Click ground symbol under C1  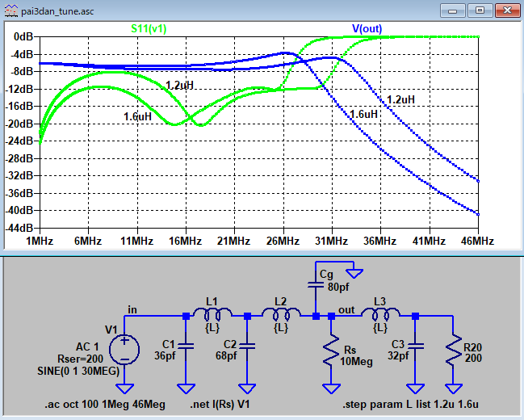pos(186,388)
